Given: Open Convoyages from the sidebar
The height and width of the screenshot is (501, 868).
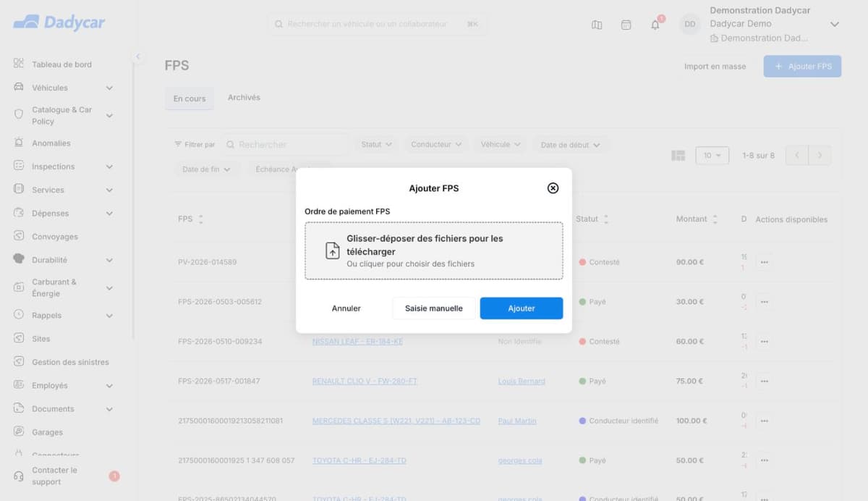Looking at the screenshot, I should coord(54,237).
